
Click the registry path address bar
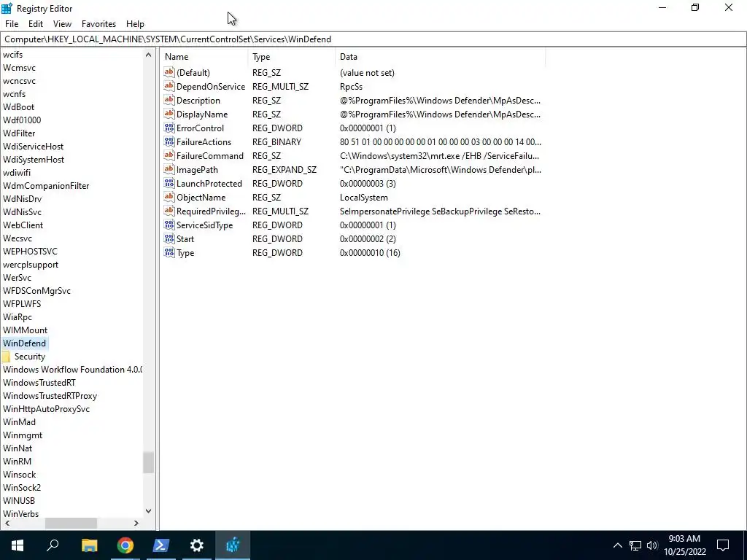point(373,39)
